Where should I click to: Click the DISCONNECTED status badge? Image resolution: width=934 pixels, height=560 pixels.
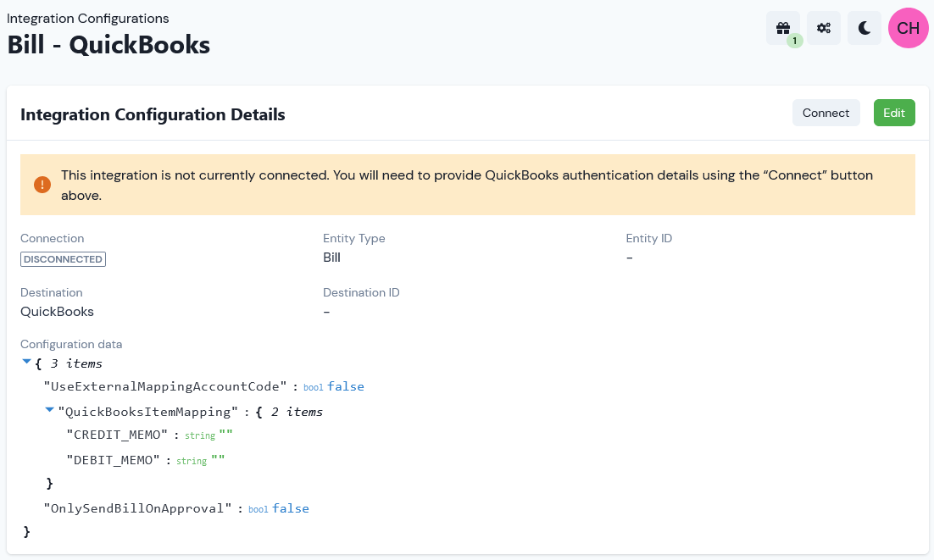click(63, 259)
